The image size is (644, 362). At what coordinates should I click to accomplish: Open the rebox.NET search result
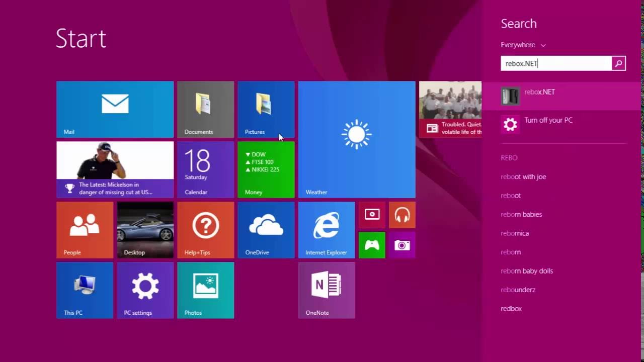[562, 96]
